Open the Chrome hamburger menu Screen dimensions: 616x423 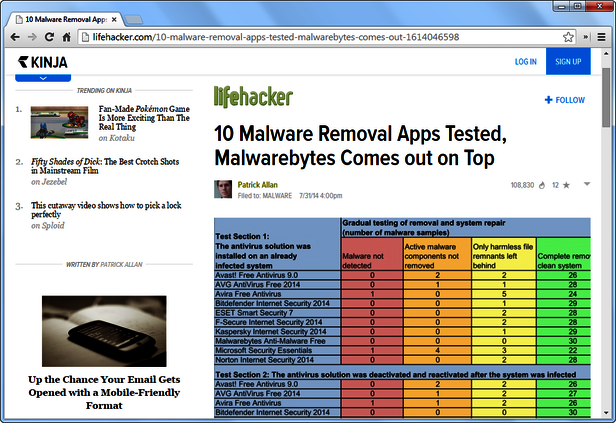click(600, 36)
